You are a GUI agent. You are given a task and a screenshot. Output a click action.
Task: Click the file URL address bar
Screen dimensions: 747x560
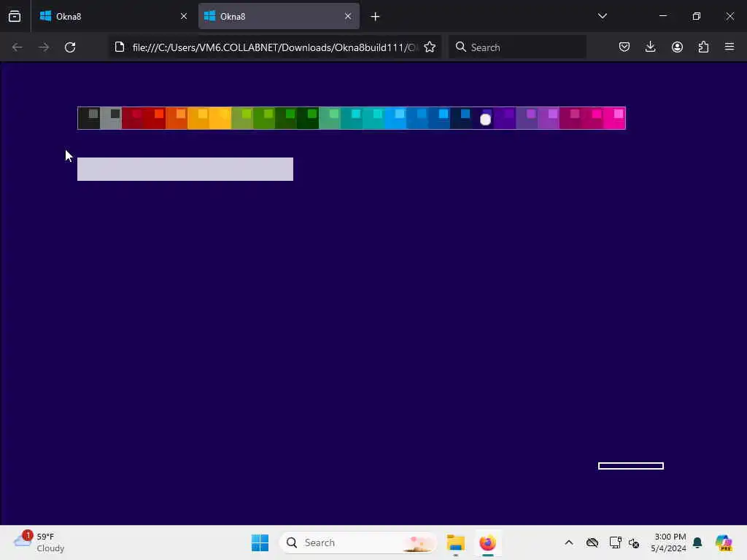click(275, 47)
